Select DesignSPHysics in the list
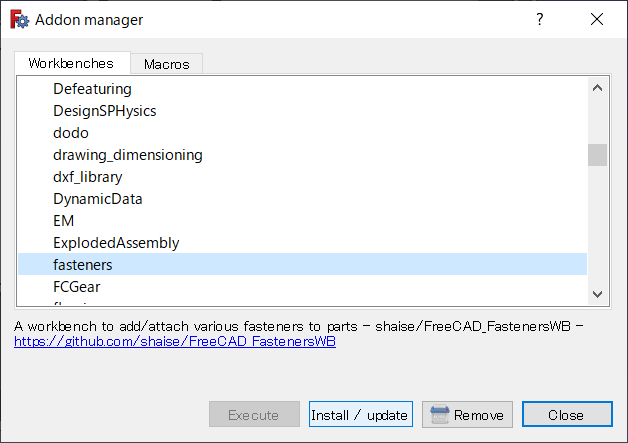The height and width of the screenshot is (443, 628). tap(104, 111)
